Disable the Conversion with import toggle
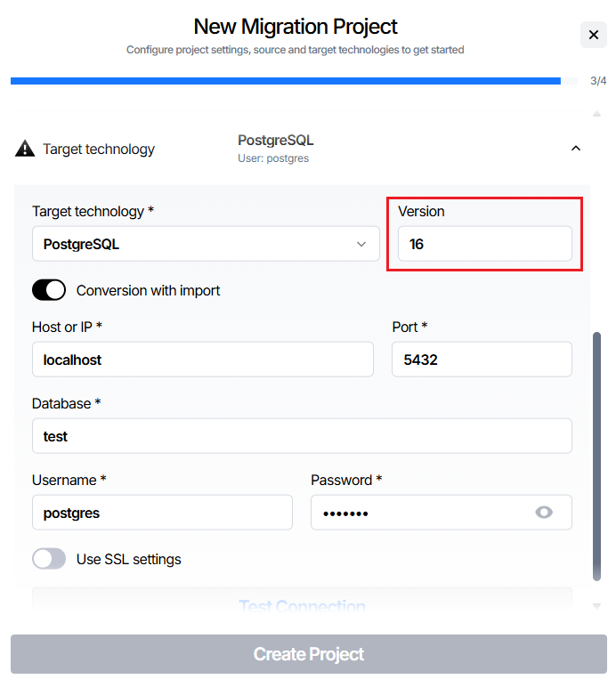 coord(49,290)
